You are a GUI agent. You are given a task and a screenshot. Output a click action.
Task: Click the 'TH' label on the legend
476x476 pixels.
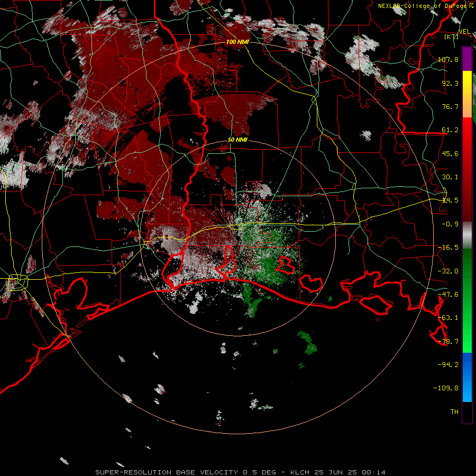click(x=454, y=411)
